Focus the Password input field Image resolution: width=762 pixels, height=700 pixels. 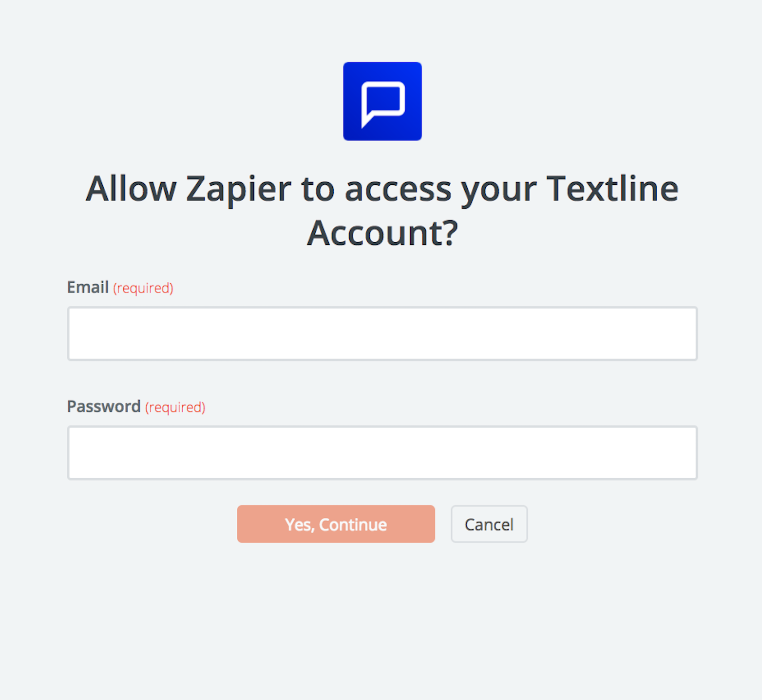[382, 453]
